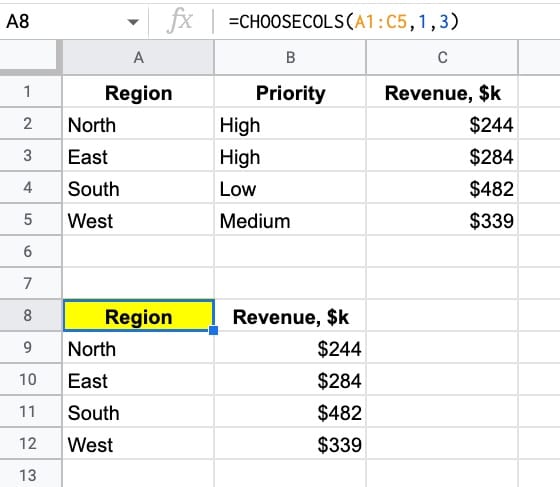Click cell B1 Priority header
The width and height of the screenshot is (560, 487).
tap(290, 92)
